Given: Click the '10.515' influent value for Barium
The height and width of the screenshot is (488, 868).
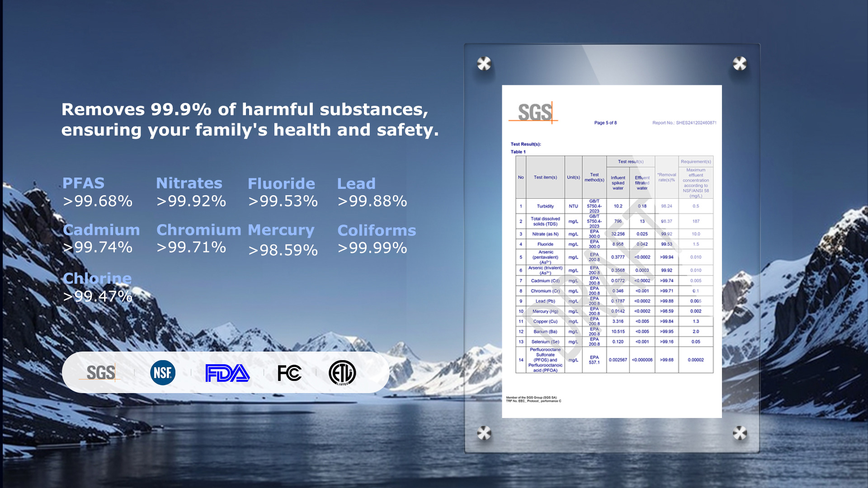Looking at the screenshot, I should click(618, 332).
